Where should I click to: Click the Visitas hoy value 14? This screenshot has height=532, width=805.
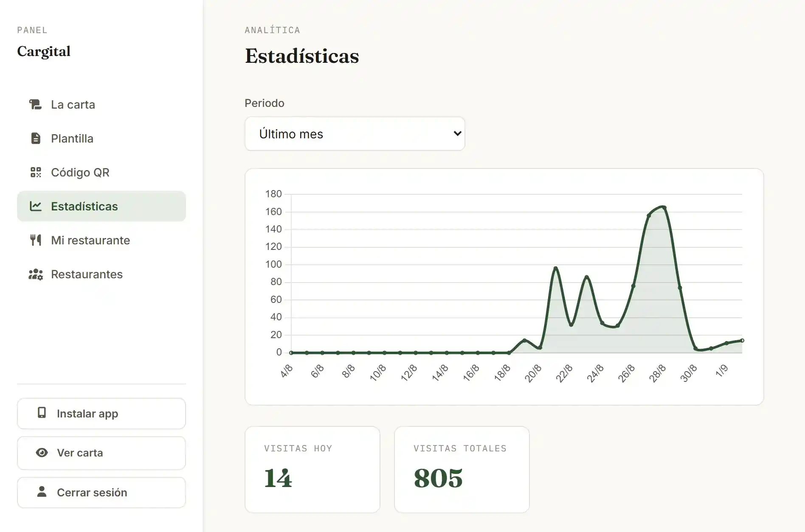(278, 478)
